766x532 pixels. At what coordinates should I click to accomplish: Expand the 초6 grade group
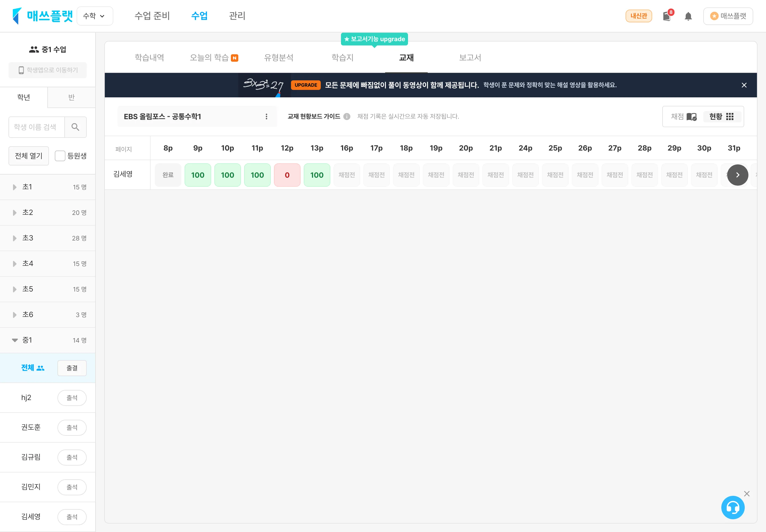(x=48, y=315)
